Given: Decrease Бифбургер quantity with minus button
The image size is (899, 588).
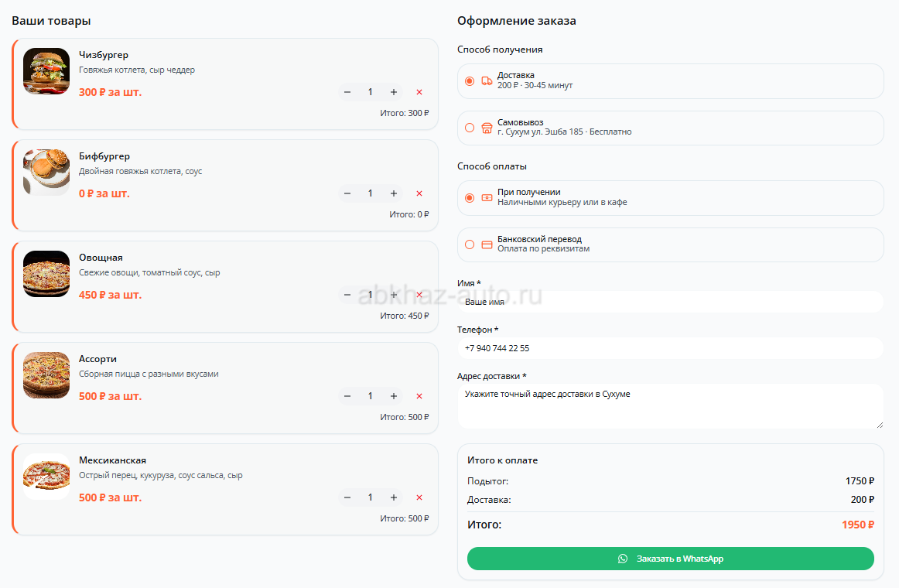Looking at the screenshot, I should (x=347, y=193).
